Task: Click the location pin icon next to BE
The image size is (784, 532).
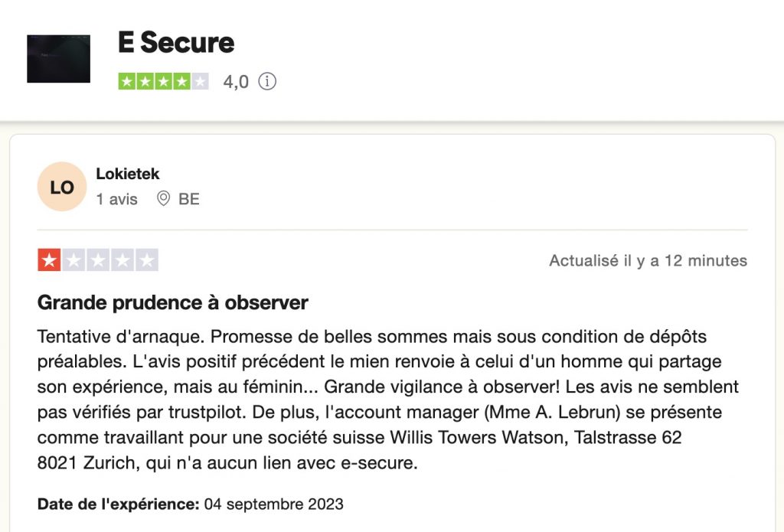Action: 163,199
